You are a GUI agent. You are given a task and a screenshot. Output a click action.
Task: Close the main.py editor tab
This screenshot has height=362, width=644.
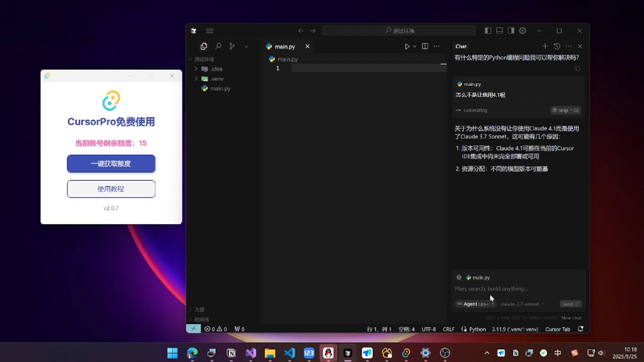(308, 46)
